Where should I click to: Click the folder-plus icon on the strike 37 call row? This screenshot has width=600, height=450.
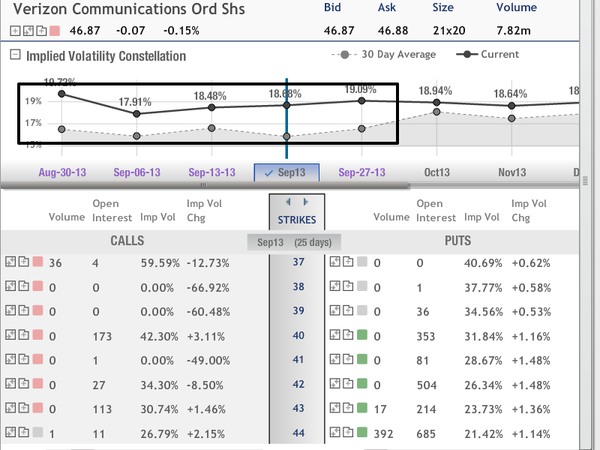click(24, 262)
